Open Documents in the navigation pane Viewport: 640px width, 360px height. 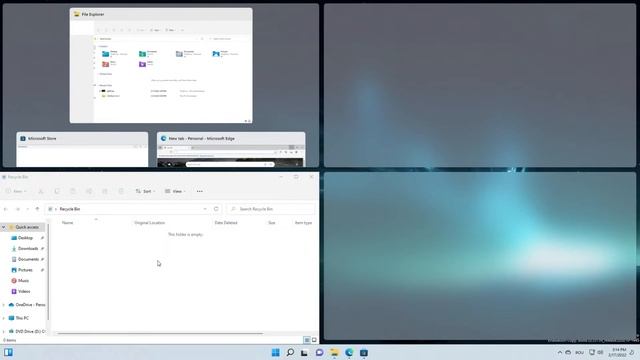[28, 259]
